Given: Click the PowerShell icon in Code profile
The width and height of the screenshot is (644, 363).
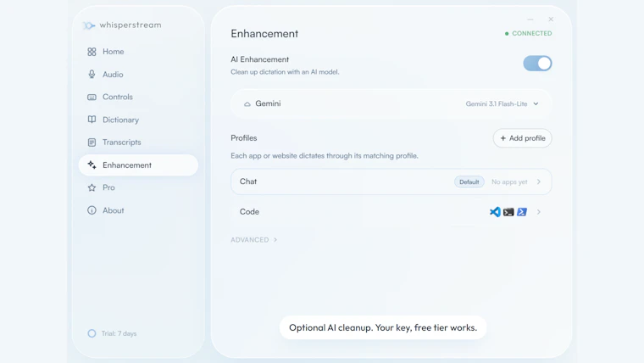Looking at the screenshot, I should pos(522,212).
